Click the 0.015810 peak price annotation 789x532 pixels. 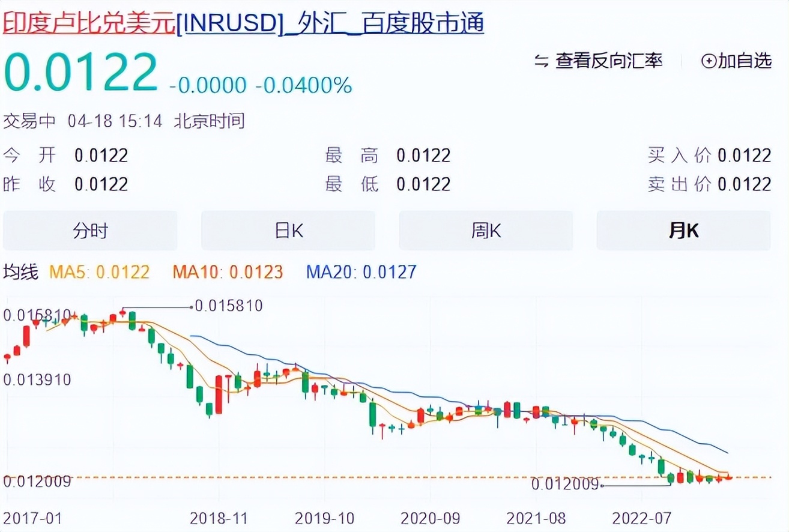tap(230, 306)
